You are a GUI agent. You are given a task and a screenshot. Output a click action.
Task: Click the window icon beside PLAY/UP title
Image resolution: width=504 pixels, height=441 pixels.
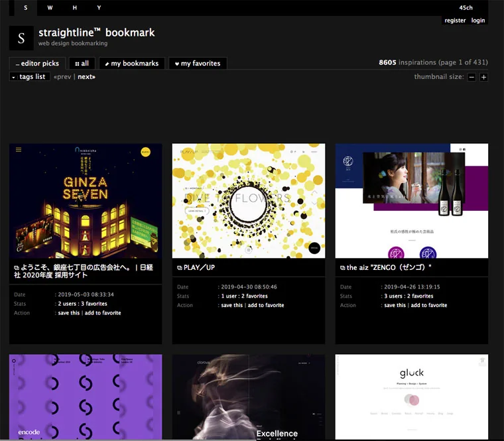[x=179, y=268]
